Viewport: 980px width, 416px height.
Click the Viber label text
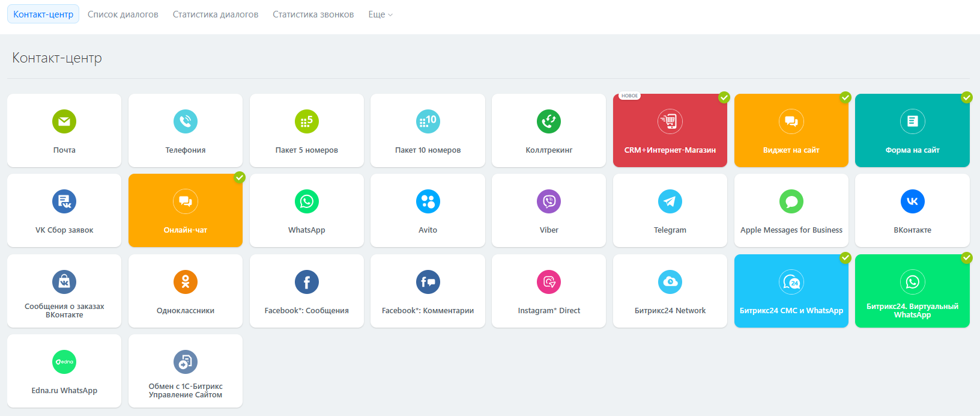[x=549, y=230]
